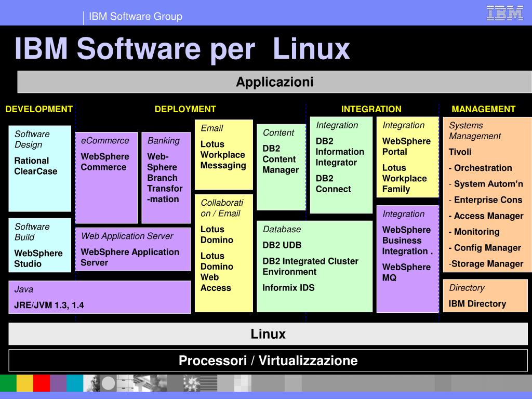This screenshot has width=532, height=399.
Task: Click the purple square in footer strip
Action: (58, 383)
